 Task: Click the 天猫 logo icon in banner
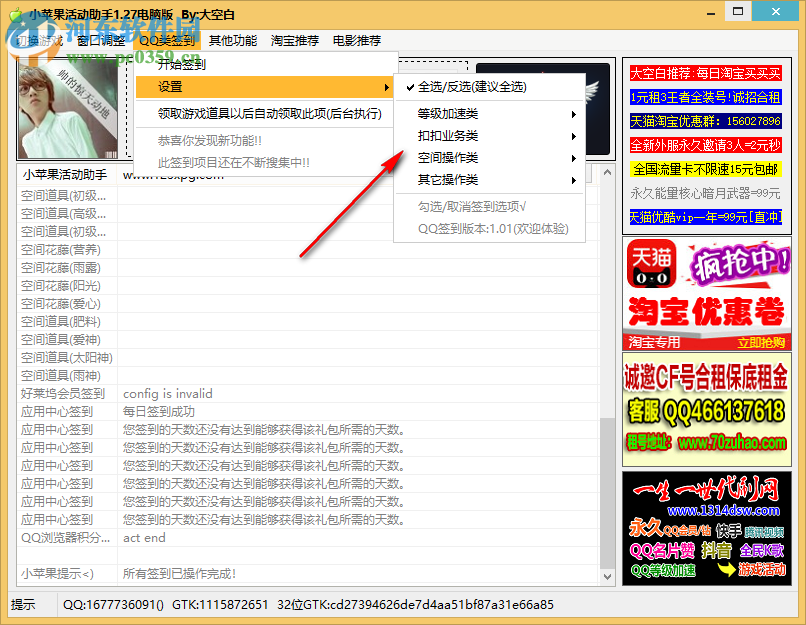651,263
